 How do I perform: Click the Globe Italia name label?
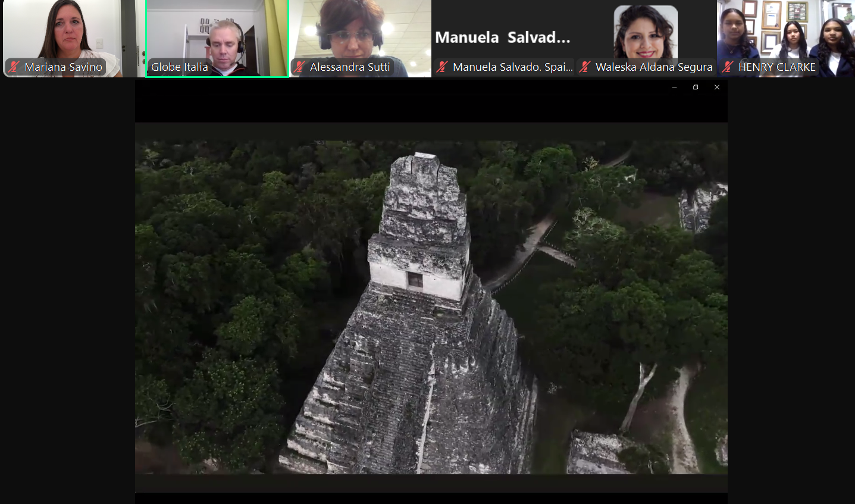[179, 67]
